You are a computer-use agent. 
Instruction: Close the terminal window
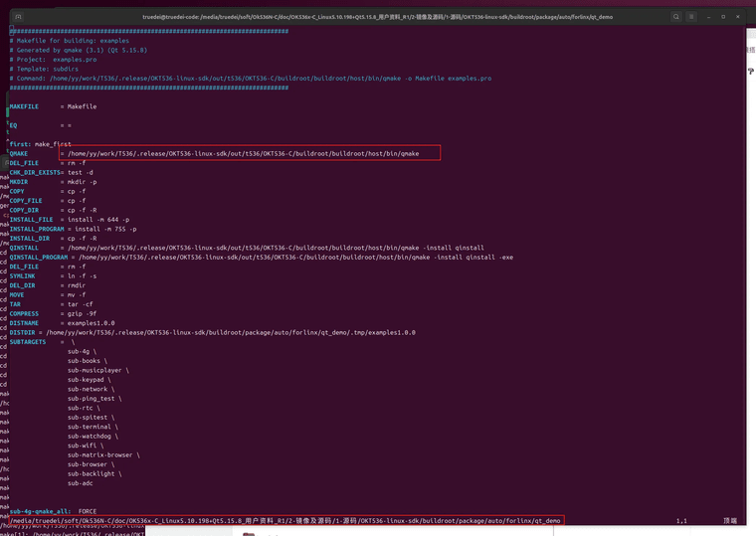(738, 17)
